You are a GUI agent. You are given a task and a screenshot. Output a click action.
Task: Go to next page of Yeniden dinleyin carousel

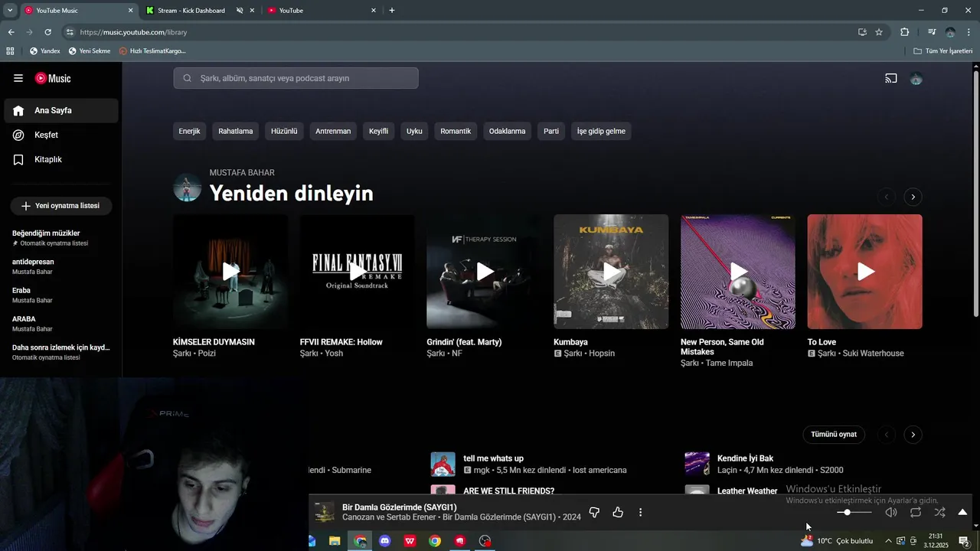point(913,197)
